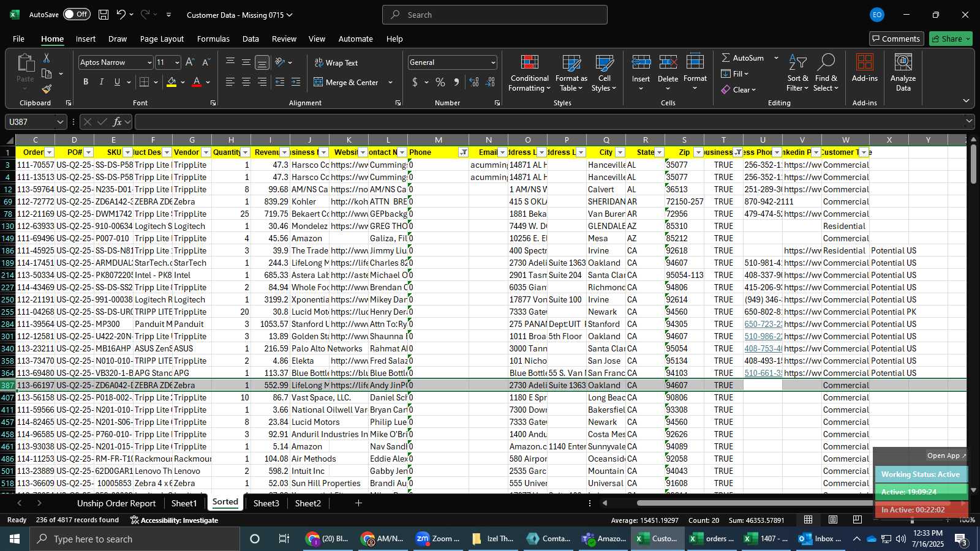Click in the Search box
This screenshot has height=551, width=980.
pos(495,15)
